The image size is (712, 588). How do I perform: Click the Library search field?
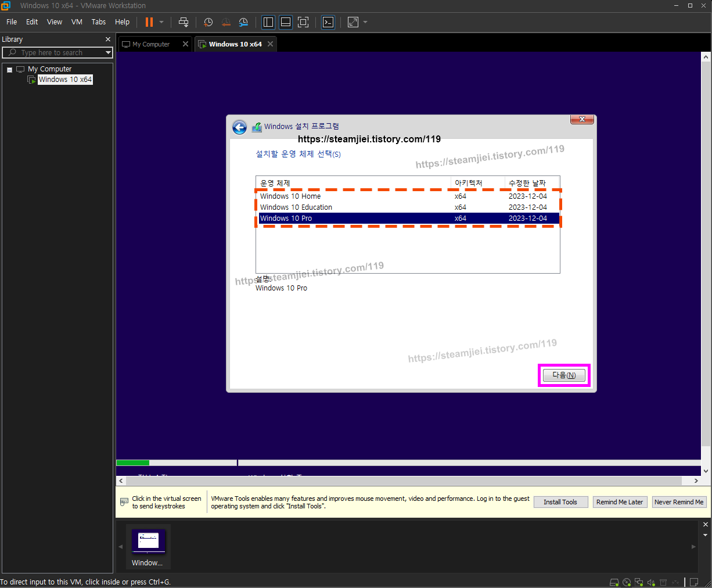[x=56, y=52]
